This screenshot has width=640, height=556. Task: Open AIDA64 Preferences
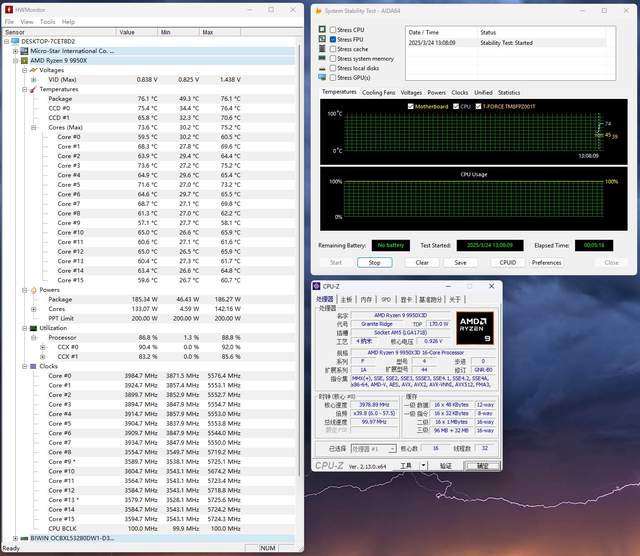[547, 262]
